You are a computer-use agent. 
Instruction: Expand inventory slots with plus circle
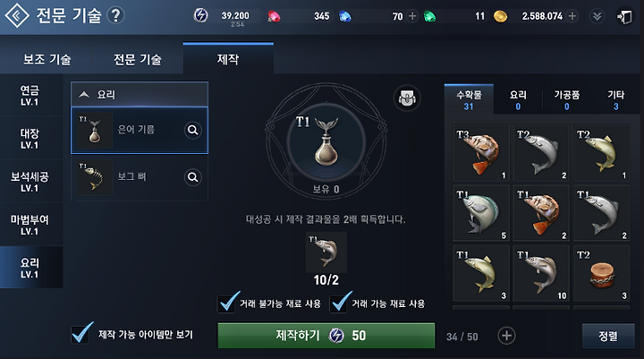point(506,336)
